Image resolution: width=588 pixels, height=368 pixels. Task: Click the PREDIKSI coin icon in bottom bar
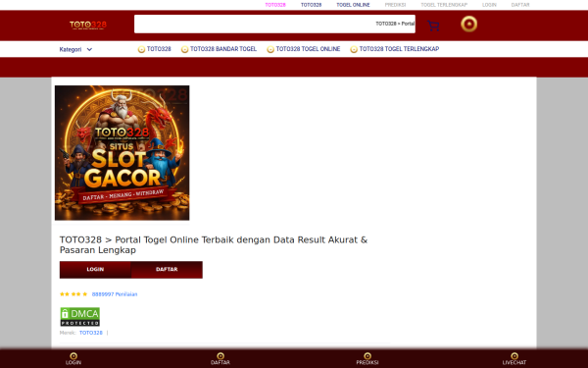point(367,355)
